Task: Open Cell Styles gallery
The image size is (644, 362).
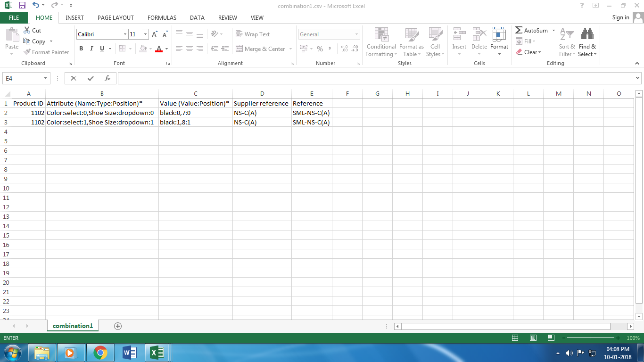Action: click(x=435, y=42)
